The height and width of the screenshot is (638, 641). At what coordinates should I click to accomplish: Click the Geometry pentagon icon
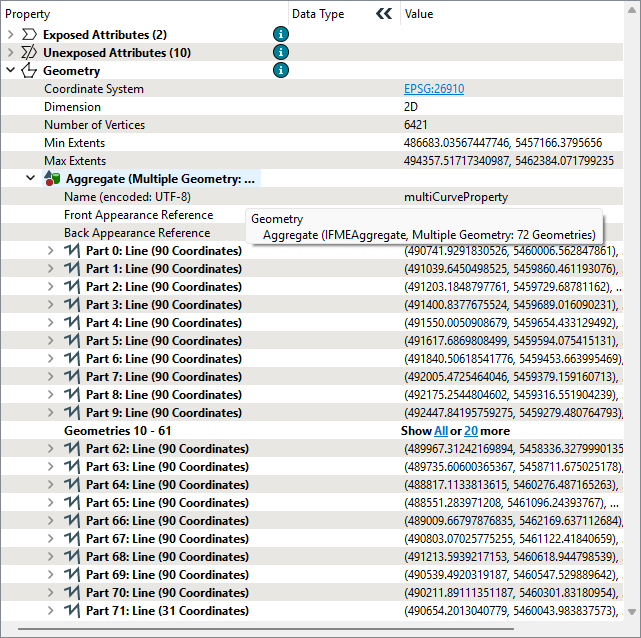click(x=29, y=71)
